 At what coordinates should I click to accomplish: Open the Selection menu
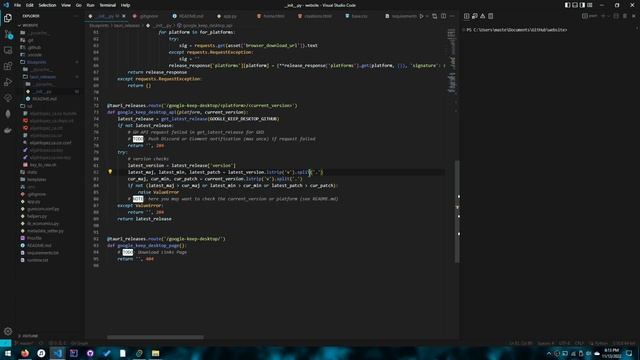(47, 5)
